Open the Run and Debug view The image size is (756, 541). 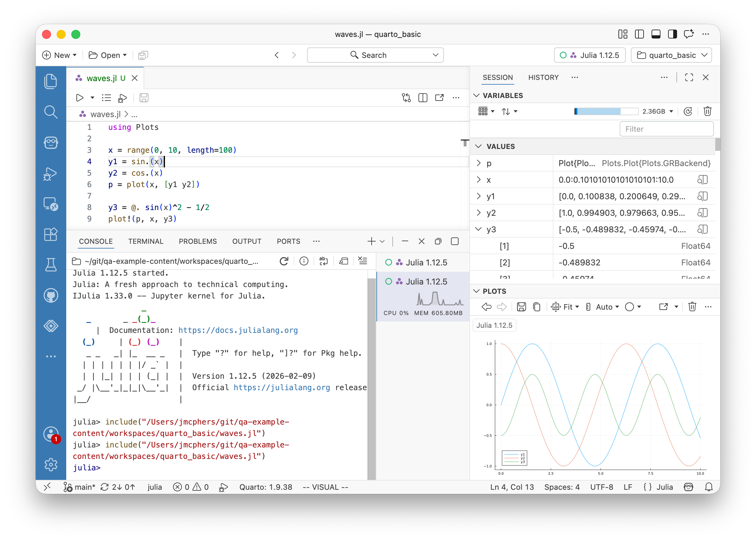(51, 173)
